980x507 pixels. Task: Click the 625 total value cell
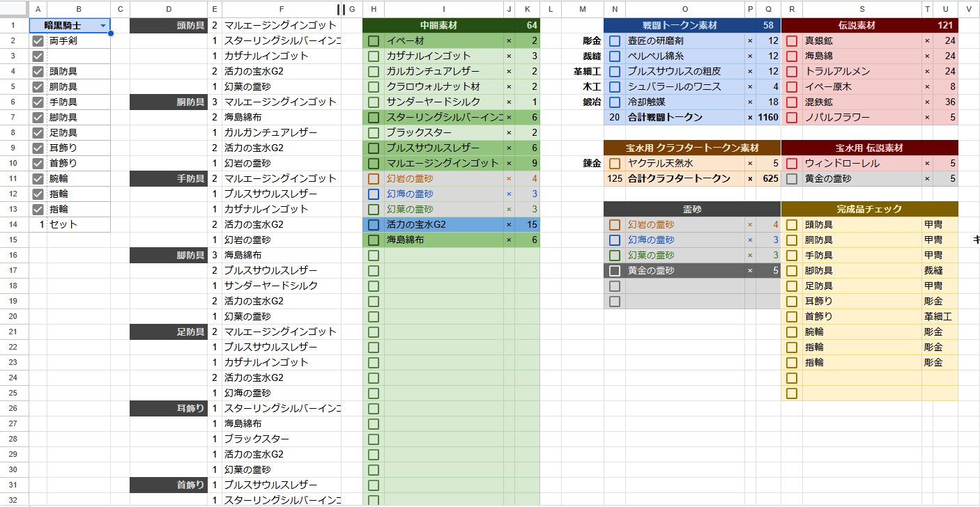(x=768, y=179)
